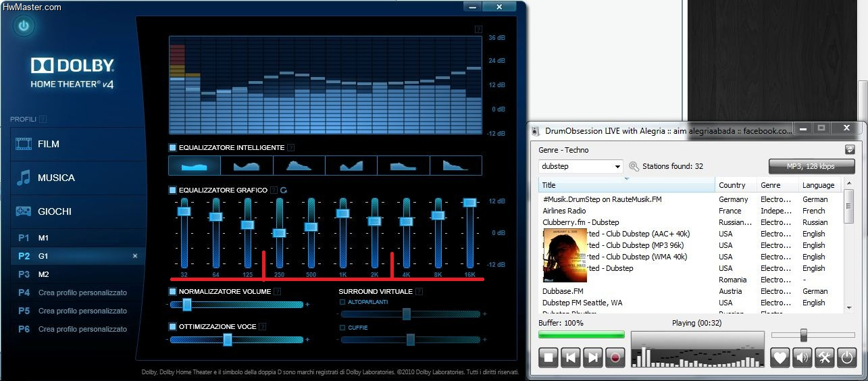Open the dubstep genre dropdown

pyautogui.click(x=618, y=166)
